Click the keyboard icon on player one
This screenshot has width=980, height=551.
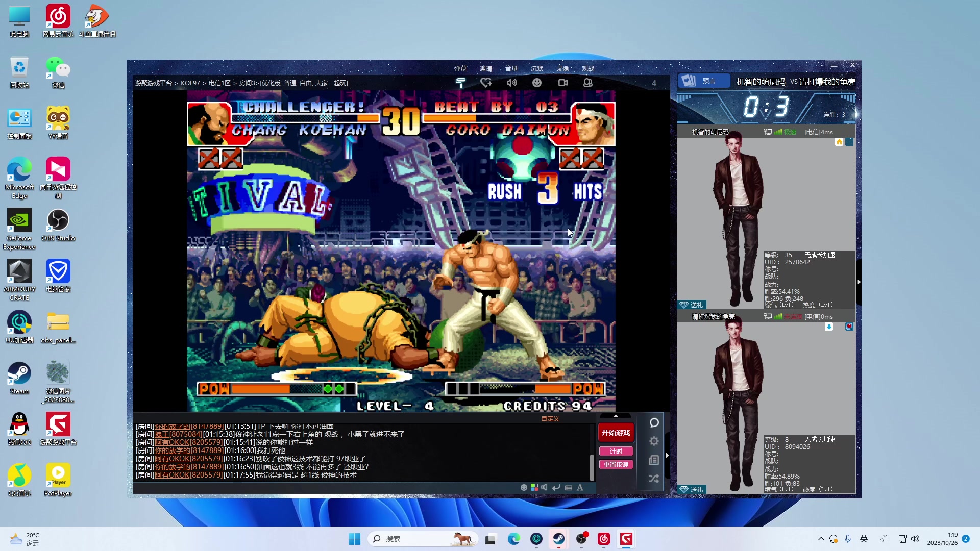[x=849, y=142]
